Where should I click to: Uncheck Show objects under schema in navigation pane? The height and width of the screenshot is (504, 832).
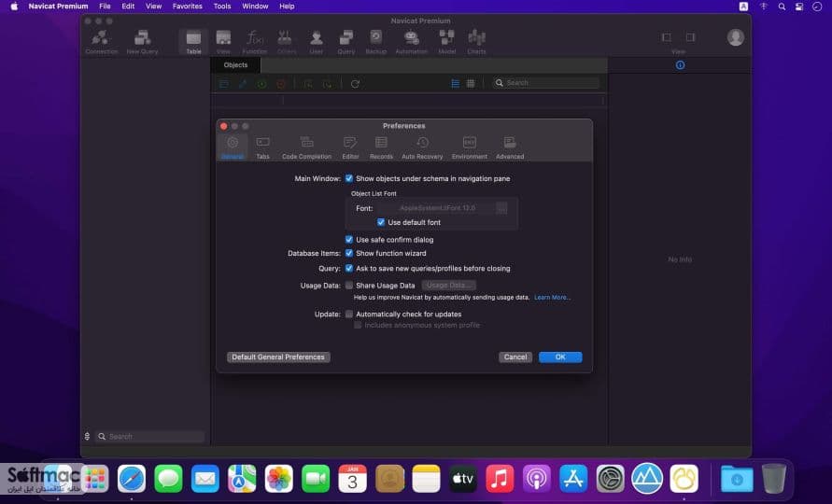349,178
